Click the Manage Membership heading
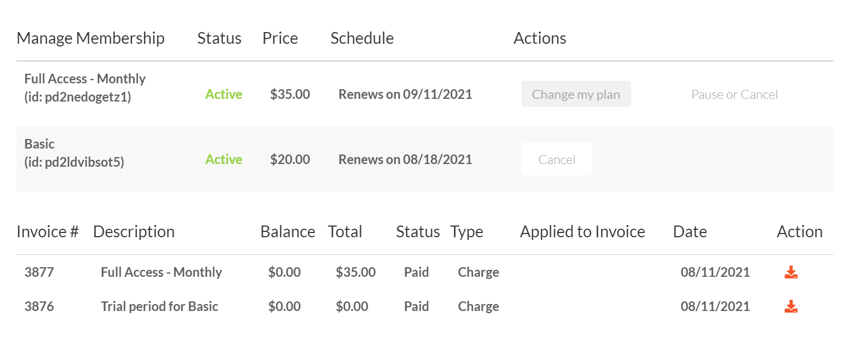This screenshot has height=342, width=868. coord(91,38)
